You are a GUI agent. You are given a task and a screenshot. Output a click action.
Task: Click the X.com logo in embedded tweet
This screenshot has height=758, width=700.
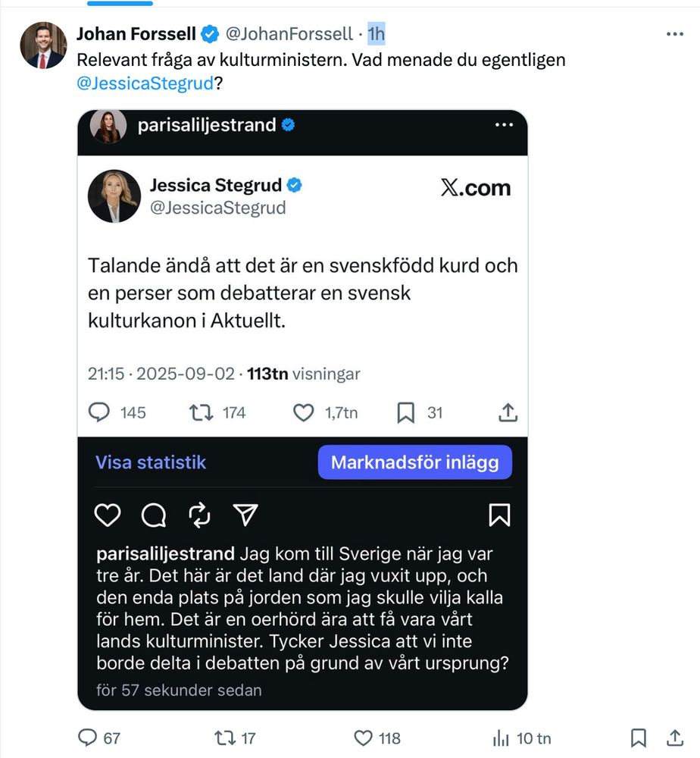[x=475, y=188]
